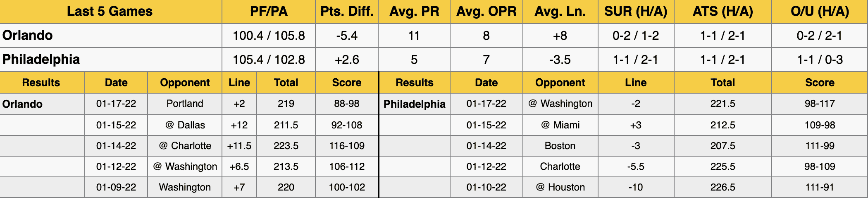
Task: Select Orlando's 01-17-22 Portland opponent cell
Action: 185,104
